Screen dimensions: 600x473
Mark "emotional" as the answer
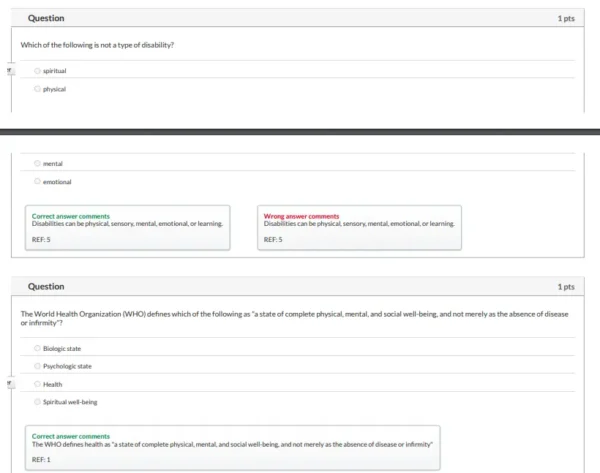click(38, 181)
